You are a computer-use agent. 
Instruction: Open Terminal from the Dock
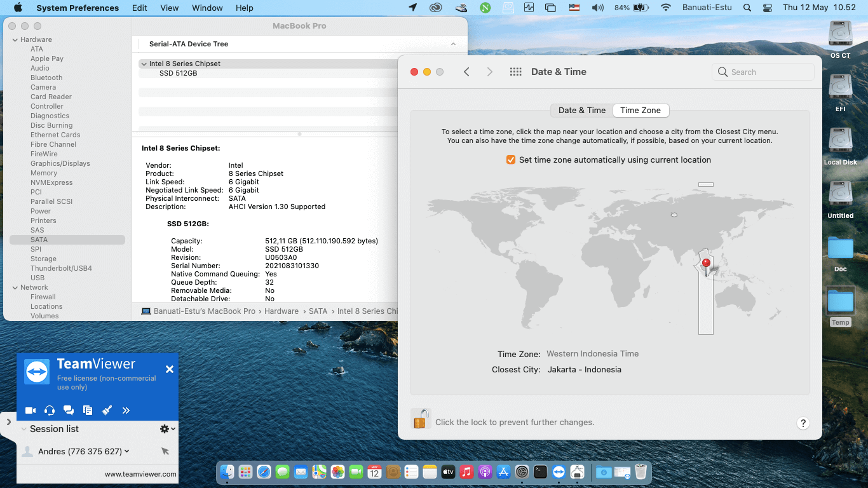[x=540, y=472]
